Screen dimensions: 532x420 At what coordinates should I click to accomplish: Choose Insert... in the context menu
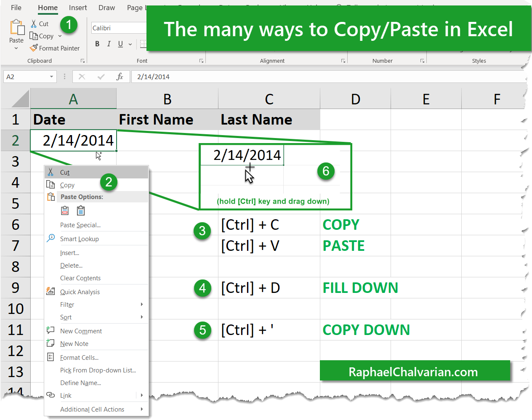click(96, 253)
